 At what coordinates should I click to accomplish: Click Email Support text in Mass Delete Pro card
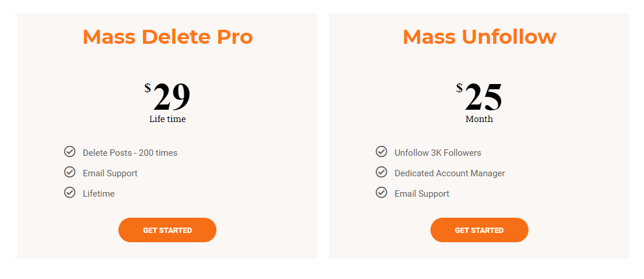point(110,173)
